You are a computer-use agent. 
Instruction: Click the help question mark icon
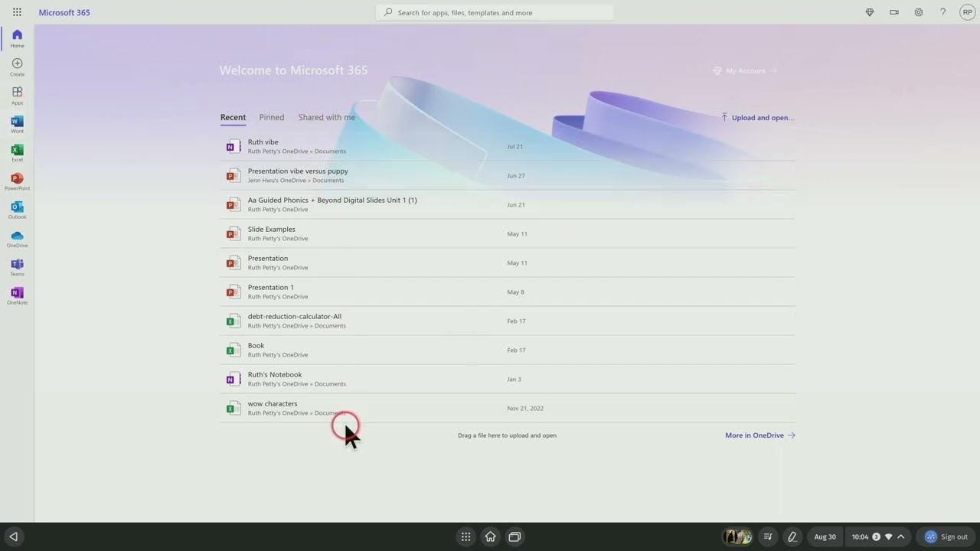click(942, 12)
